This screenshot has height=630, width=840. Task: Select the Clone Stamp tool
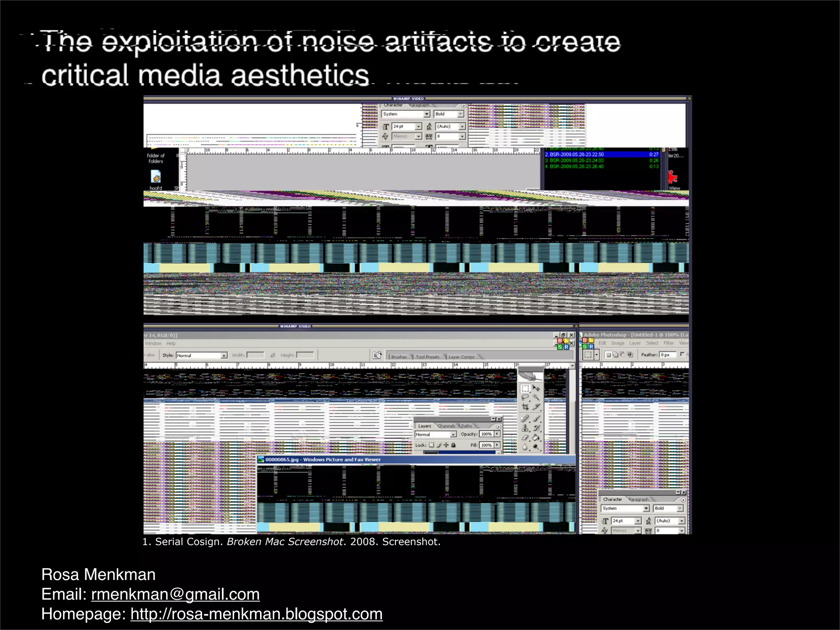click(525, 428)
